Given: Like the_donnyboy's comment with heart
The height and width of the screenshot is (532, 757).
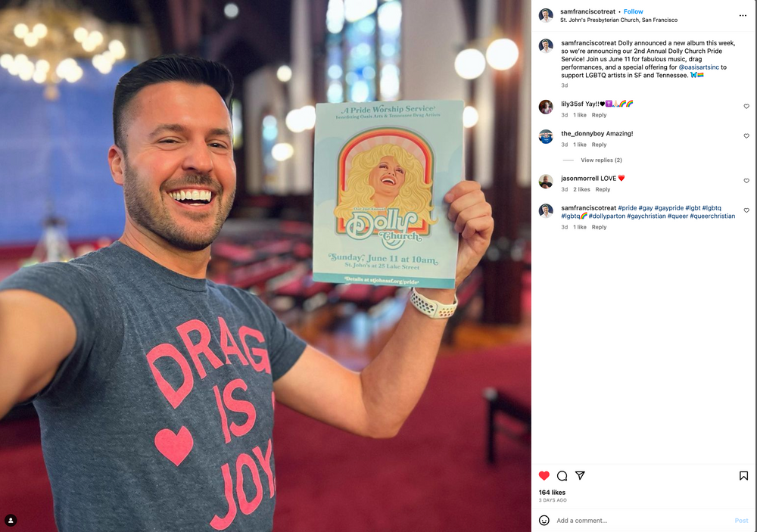Looking at the screenshot, I should (746, 136).
